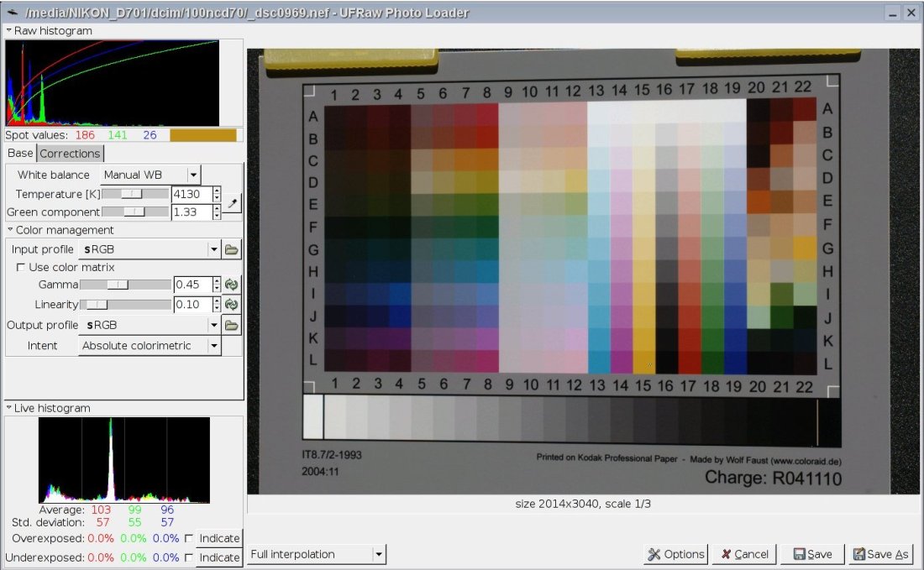The width and height of the screenshot is (924, 570).
Task: Click the Save As button
Action: (x=880, y=554)
